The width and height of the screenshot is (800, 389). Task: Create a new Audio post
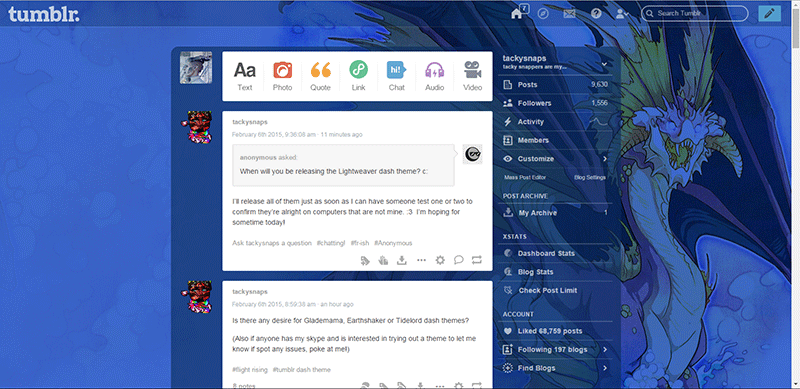click(435, 76)
